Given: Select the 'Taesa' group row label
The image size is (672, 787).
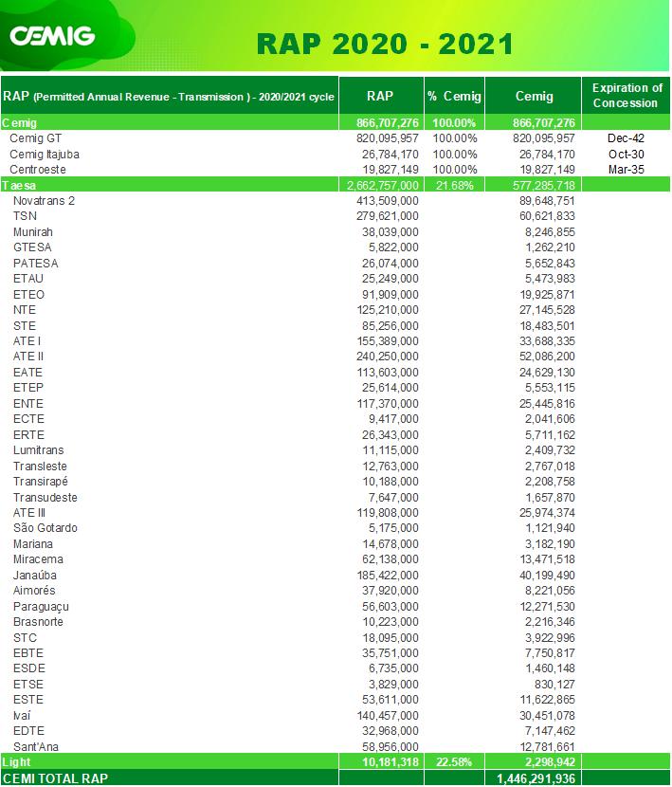Looking at the screenshot, I should [19, 185].
